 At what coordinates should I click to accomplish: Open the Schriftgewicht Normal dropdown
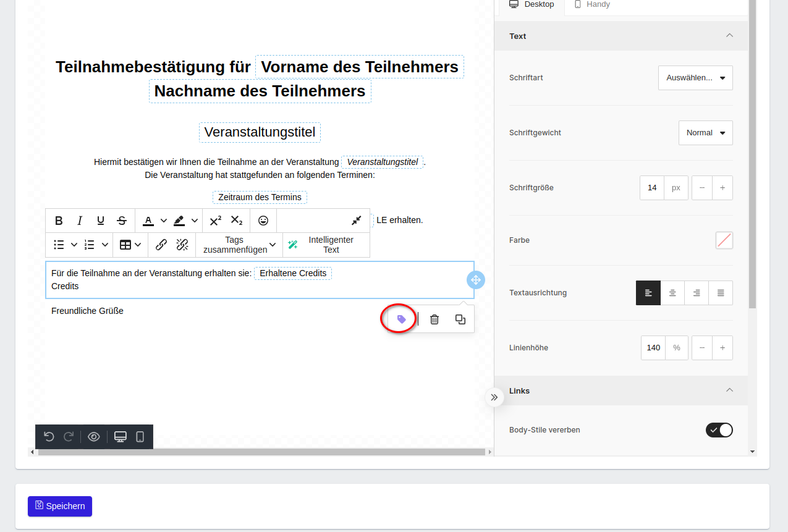click(705, 133)
